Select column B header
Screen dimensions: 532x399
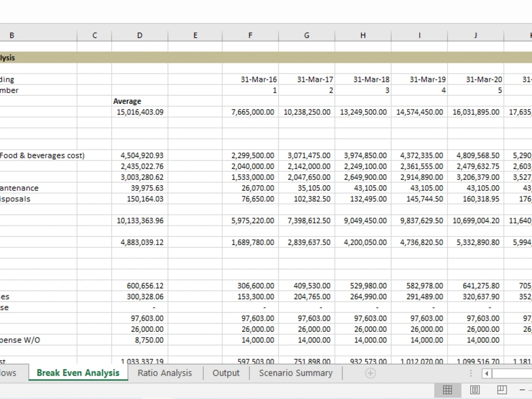[x=38, y=35]
